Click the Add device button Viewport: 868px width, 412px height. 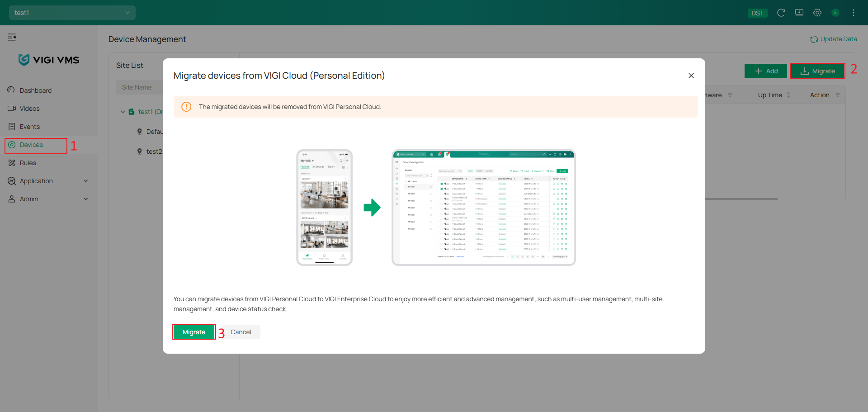[766, 71]
